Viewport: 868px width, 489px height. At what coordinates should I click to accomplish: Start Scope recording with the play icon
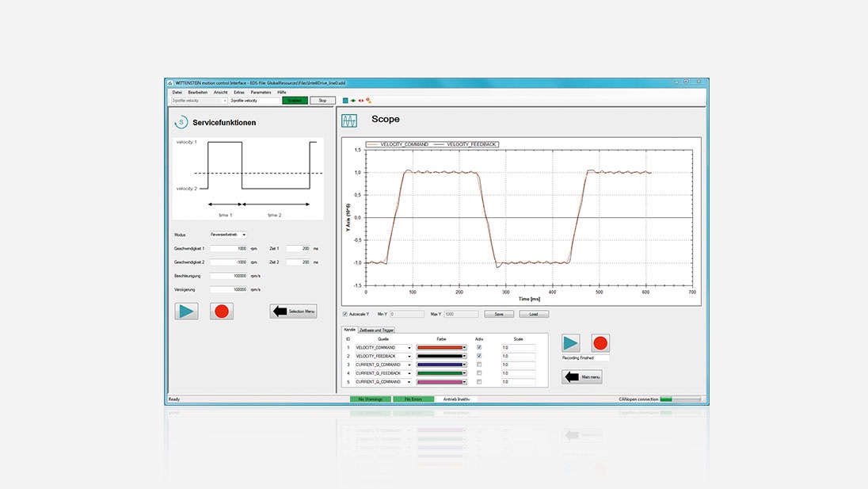[x=571, y=343]
